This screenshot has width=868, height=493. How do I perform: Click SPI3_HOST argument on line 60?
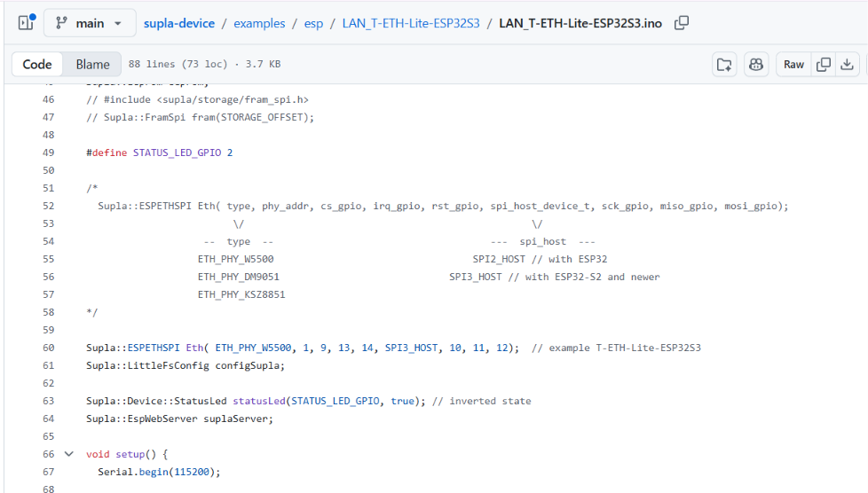[x=411, y=348]
